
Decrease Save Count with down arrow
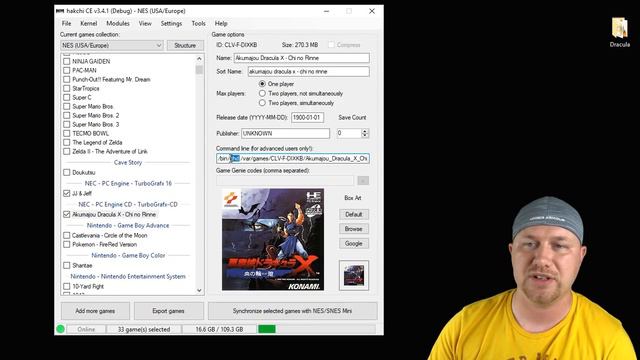point(365,136)
